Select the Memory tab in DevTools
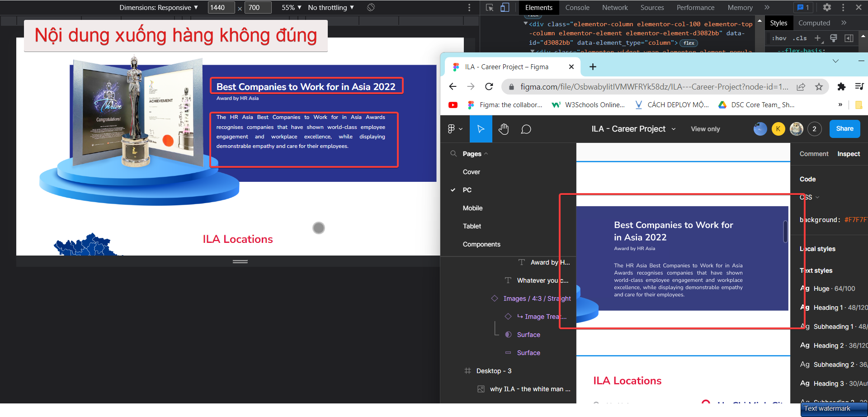The height and width of the screenshot is (417, 868). click(740, 8)
